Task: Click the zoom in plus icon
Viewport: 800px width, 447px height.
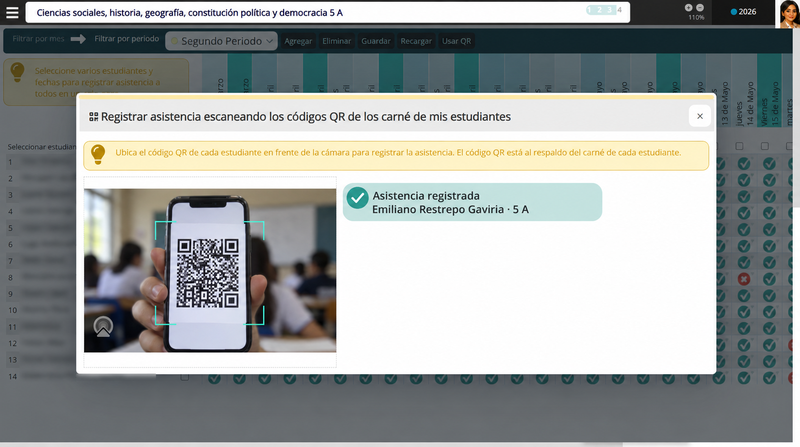Action: pos(688,8)
